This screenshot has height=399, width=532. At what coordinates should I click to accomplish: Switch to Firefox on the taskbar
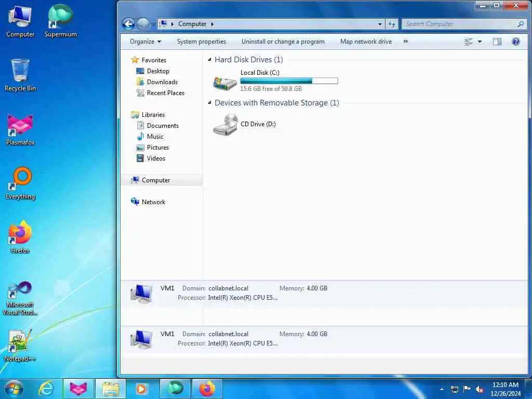click(x=207, y=389)
